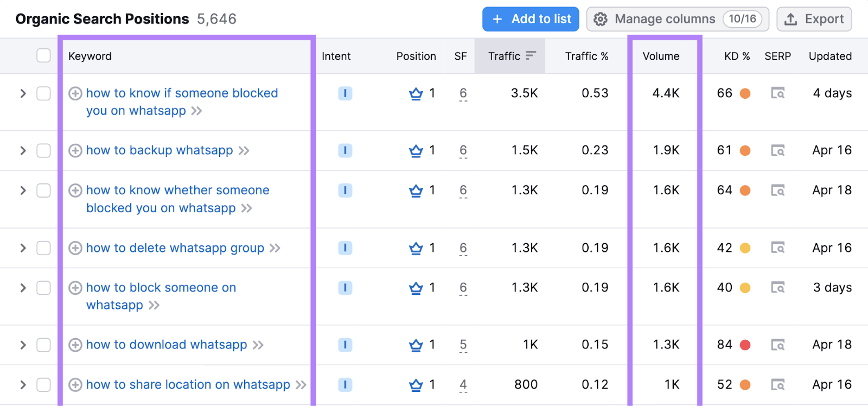Select checkbox for 'how to download whatsapp' row
The image size is (868, 406).
coord(43,345)
